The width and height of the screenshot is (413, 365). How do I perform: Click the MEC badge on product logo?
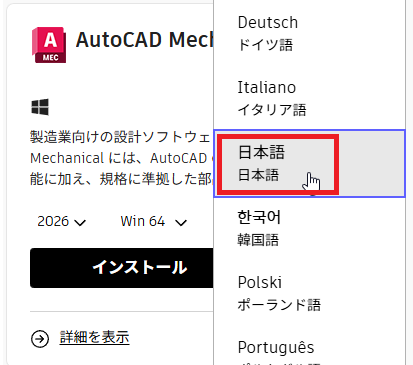(x=50, y=58)
